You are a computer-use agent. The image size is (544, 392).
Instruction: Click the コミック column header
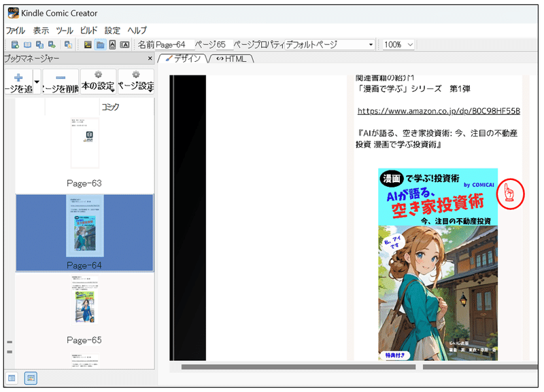tap(110, 107)
